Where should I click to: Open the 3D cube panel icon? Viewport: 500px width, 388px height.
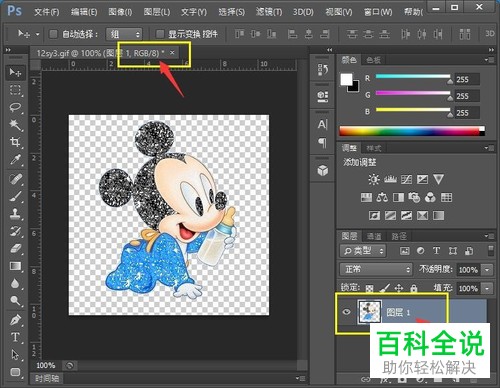322,171
